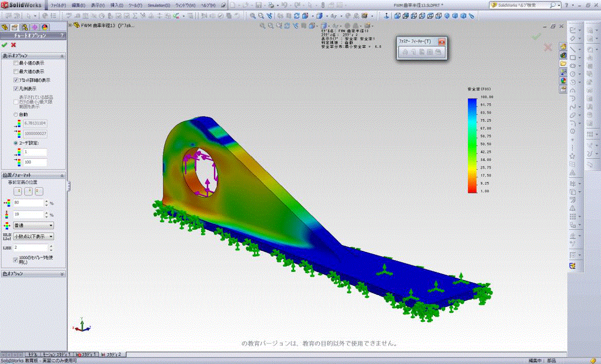Select the 自動 radio button
Viewport: 601px width, 364px height.
pos(16,115)
